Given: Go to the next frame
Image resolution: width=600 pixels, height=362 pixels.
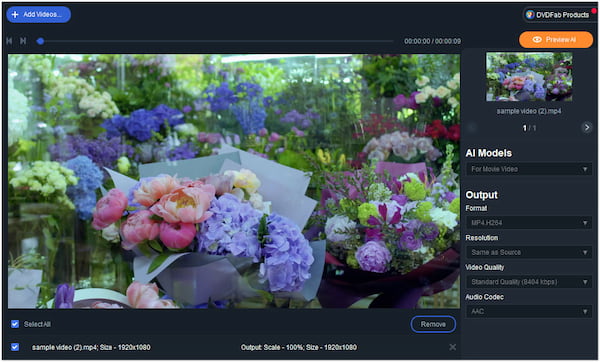Looking at the screenshot, I should (x=23, y=41).
